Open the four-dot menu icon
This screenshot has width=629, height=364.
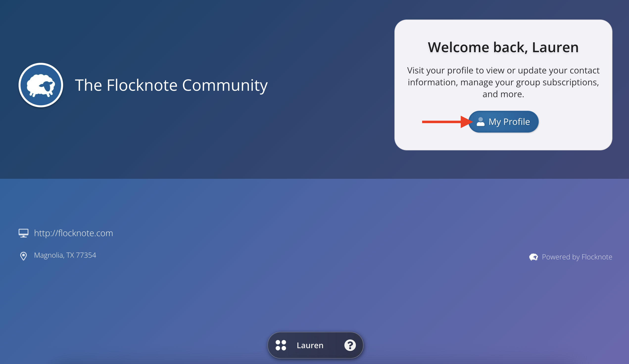coord(281,345)
